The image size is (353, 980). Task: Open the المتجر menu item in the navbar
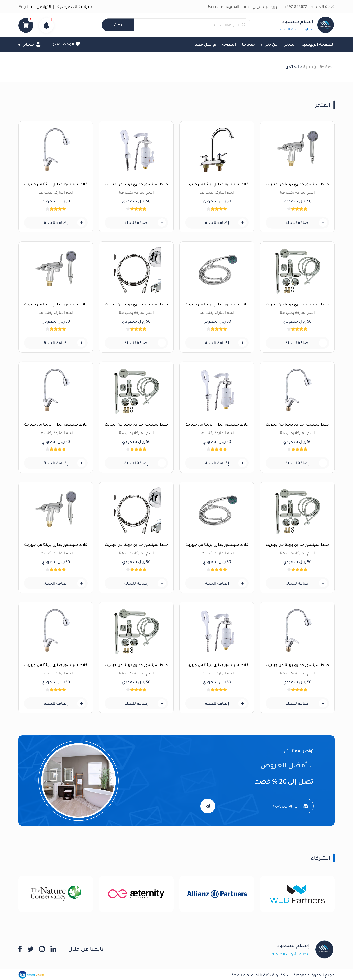tap(290, 44)
